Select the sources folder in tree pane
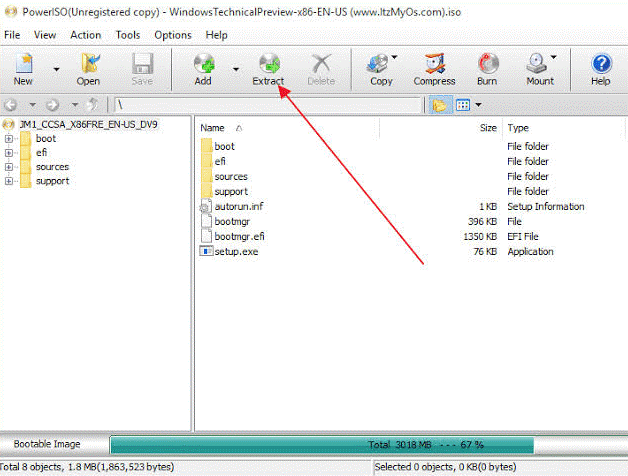628x476 pixels. 52,167
